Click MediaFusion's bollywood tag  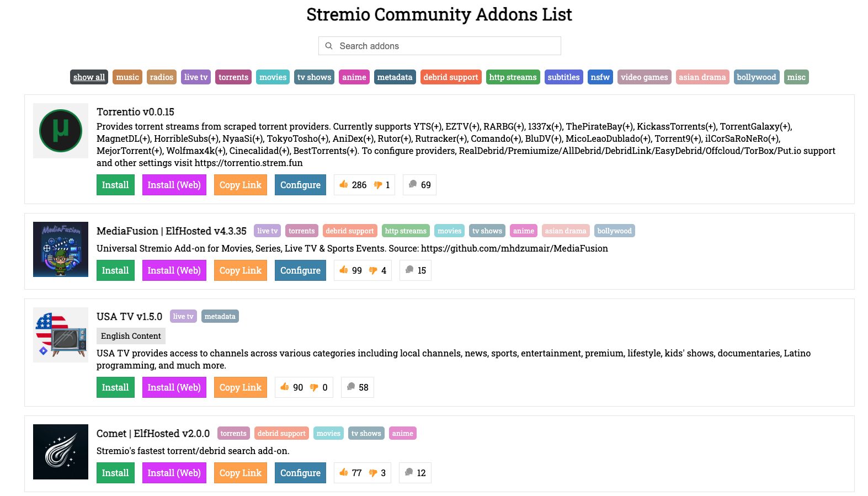[614, 231]
